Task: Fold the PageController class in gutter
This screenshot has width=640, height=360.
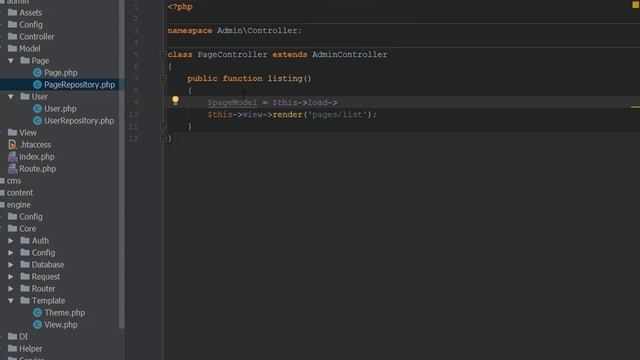Action: tap(163, 54)
